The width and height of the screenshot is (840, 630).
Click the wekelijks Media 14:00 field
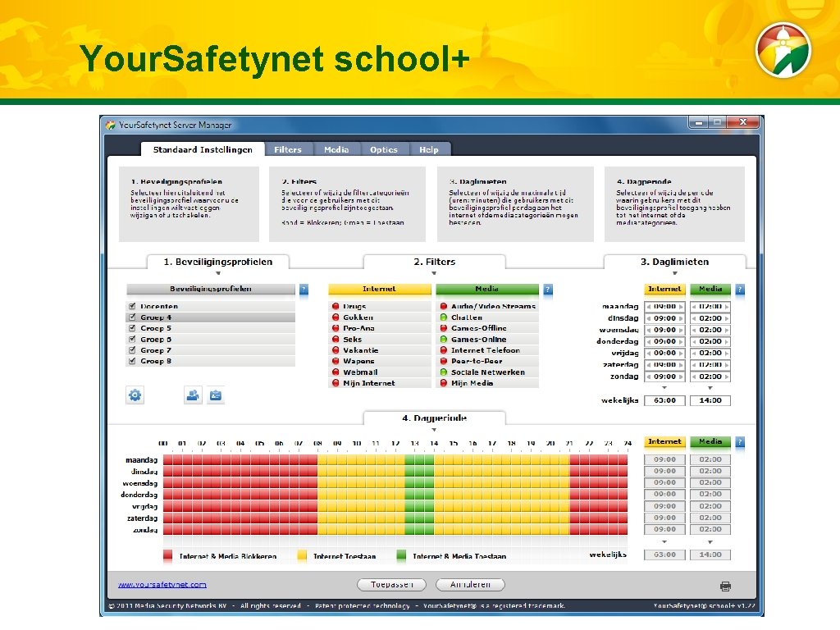pos(710,400)
